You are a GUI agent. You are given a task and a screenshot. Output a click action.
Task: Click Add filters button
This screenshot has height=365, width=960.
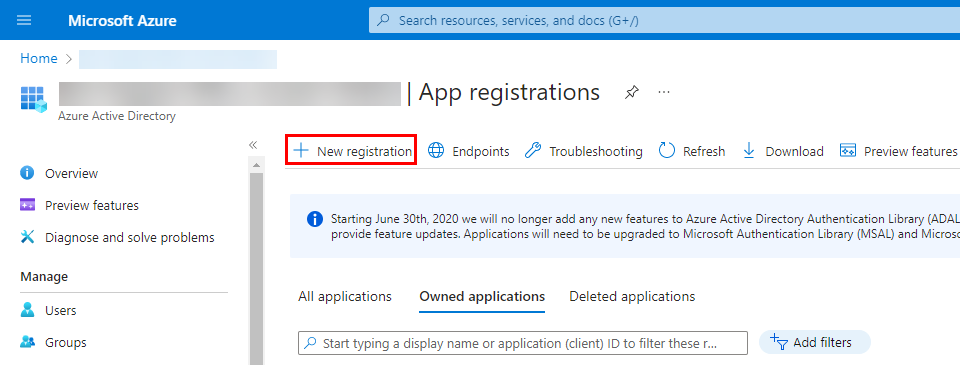[x=814, y=342]
